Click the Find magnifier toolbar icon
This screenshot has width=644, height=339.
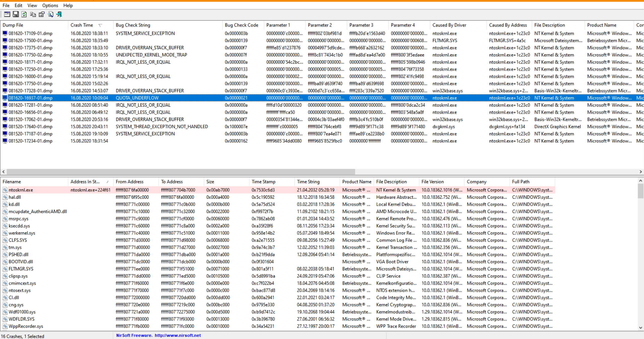click(x=51, y=14)
